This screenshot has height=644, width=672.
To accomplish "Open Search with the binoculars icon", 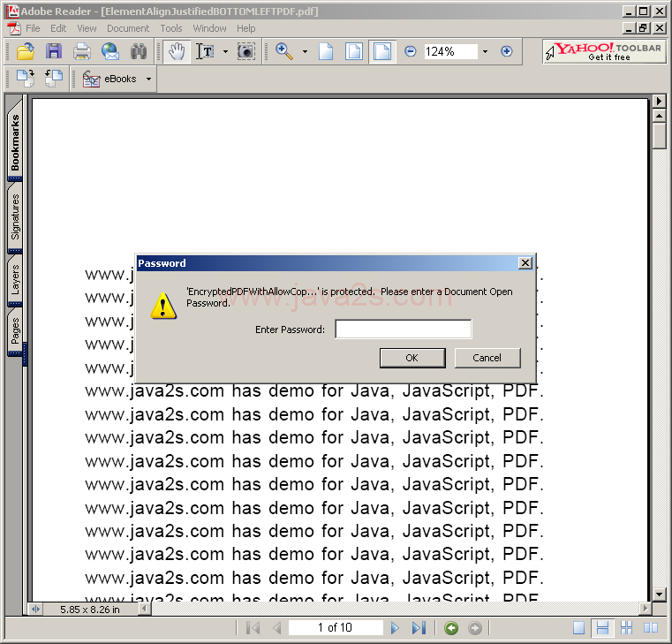I will pos(139,51).
